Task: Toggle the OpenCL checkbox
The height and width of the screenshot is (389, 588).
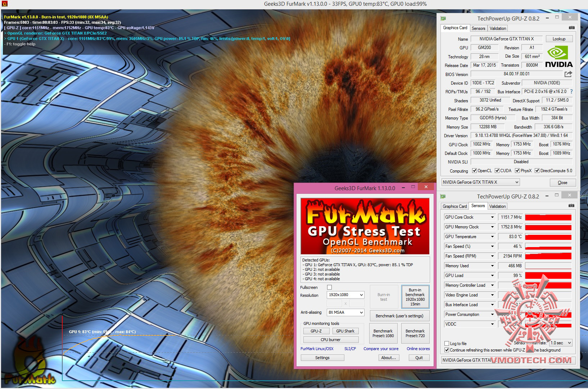Action: [x=474, y=171]
